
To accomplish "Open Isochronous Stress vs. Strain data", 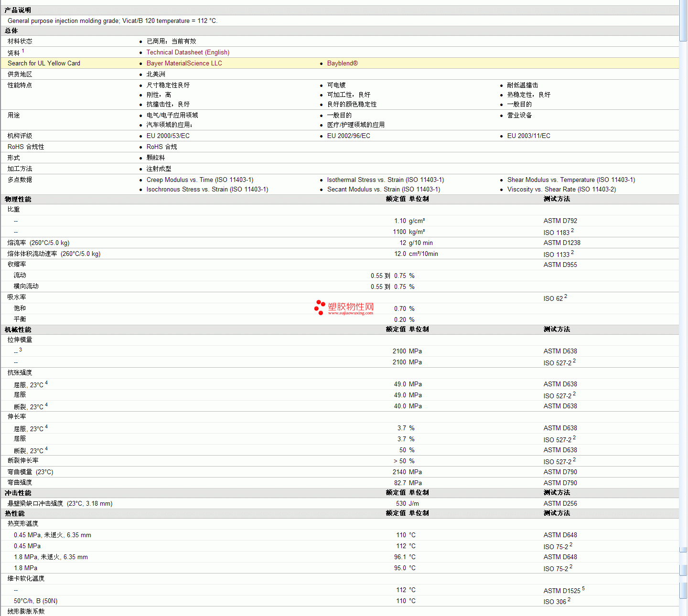I will point(207,190).
